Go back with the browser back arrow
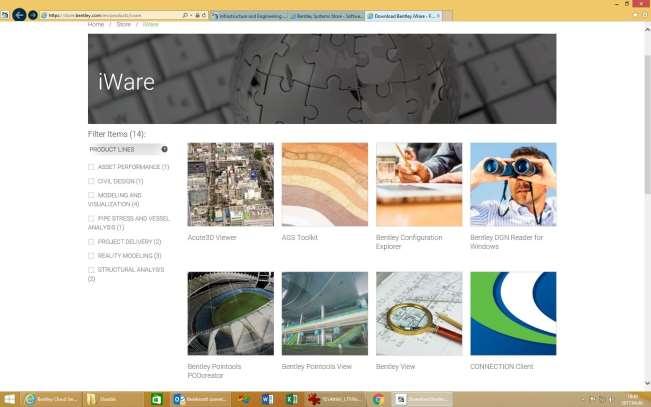 (x=19, y=15)
